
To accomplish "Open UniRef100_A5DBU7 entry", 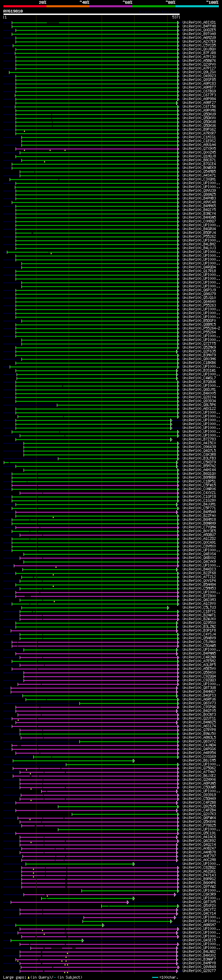I will [x=199, y=535].
